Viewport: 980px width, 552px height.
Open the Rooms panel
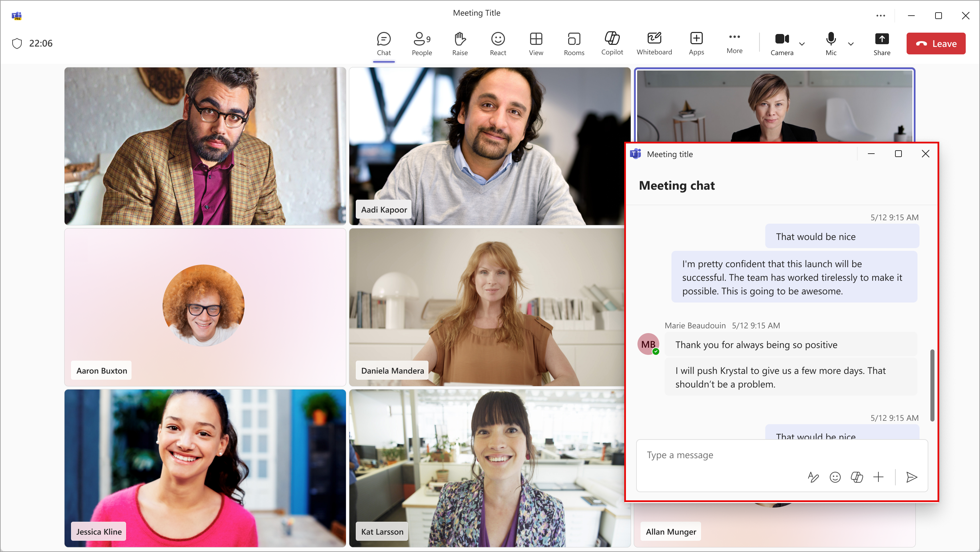coord(574,43)
